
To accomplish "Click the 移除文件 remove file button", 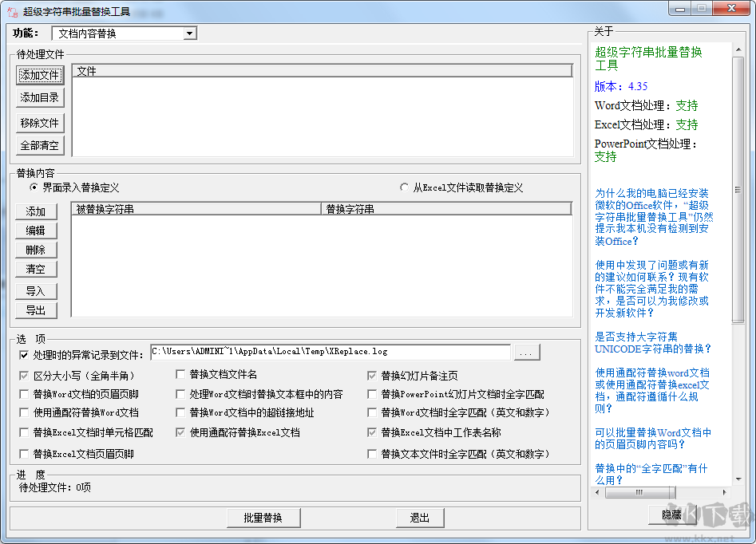I will [39, 124].
